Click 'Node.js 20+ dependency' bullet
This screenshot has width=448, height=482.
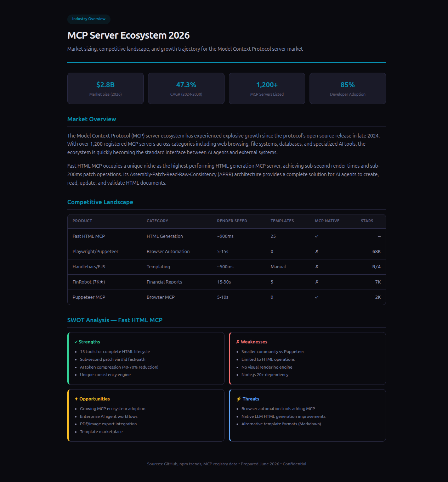click(265, 375)
